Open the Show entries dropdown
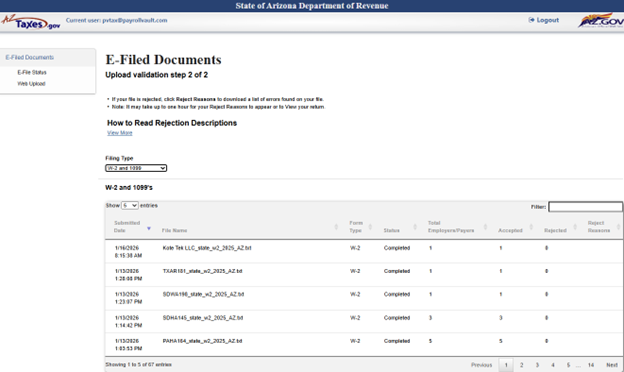 pos(130,206)
